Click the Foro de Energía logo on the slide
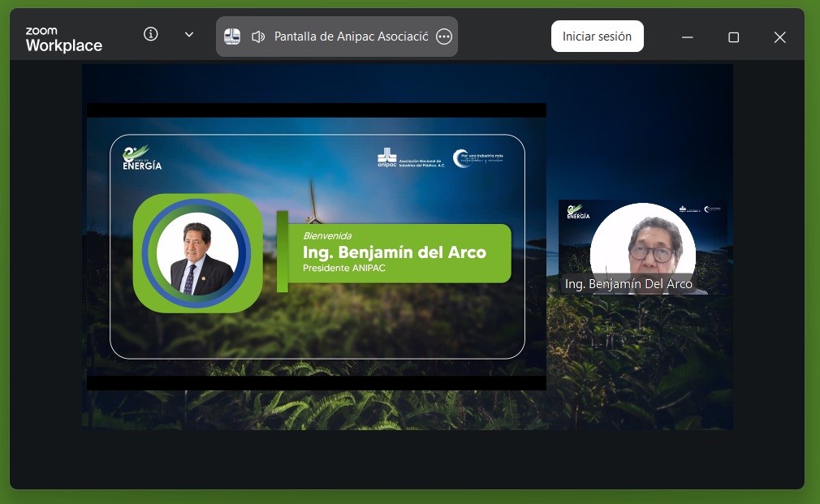The height and width of the screenshot is (504, 820). click(x=142, y=158)
